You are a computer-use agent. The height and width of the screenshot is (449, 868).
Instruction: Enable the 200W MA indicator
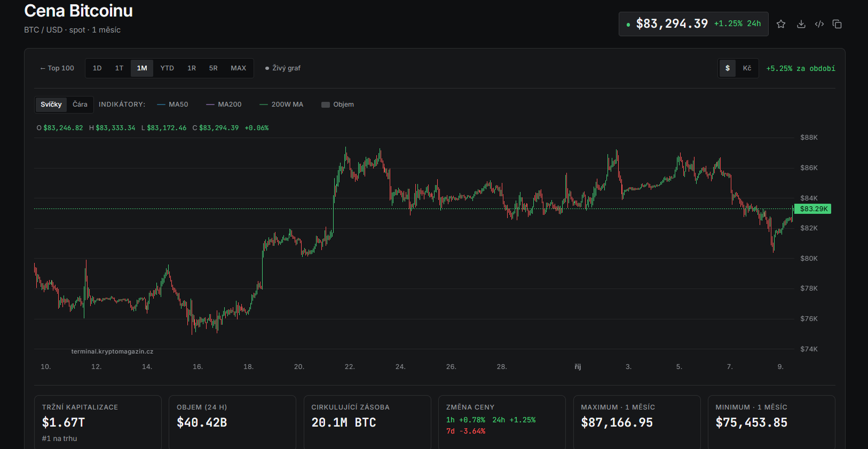click(281, 105)
